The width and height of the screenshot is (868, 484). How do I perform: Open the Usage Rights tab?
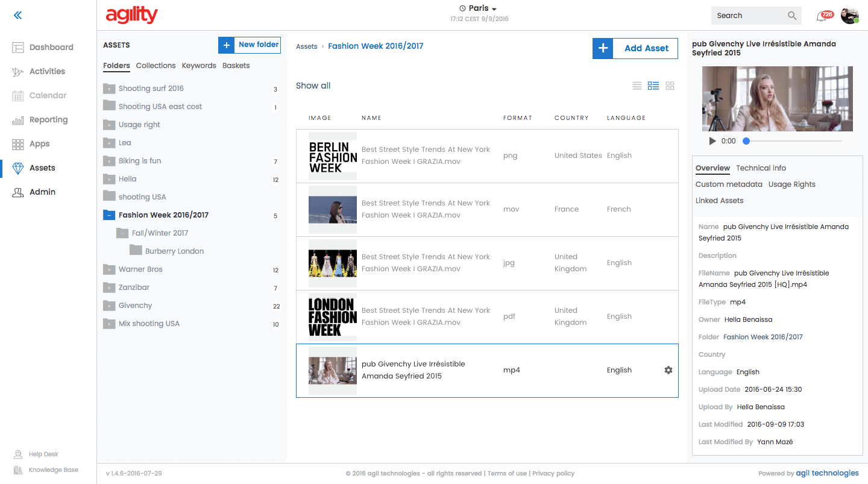[791, 184]
